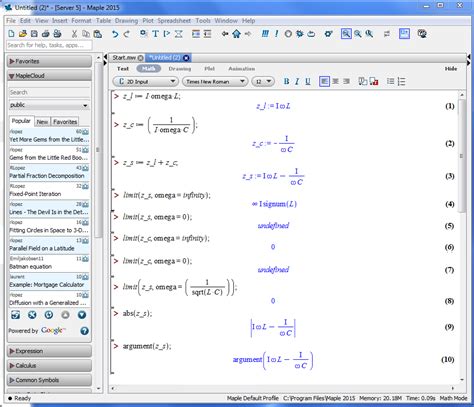Insert plain text with the T icon
This screenshot has height=407, width=474.
[x=155, y=34]
